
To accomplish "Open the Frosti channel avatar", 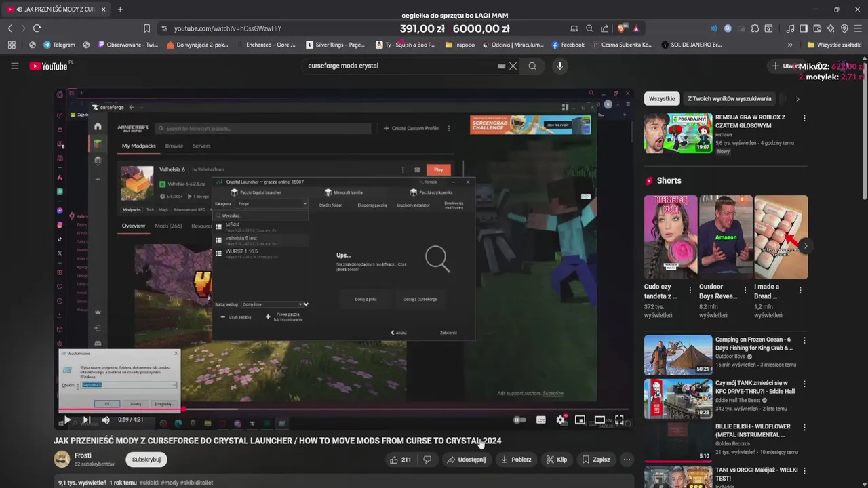I will (x=62, y=460).
